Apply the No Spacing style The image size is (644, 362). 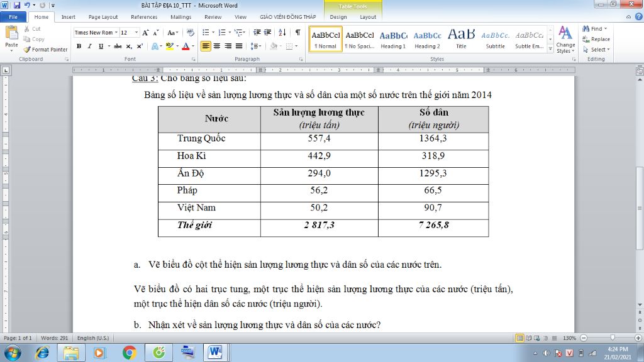[x=359, y=40]
